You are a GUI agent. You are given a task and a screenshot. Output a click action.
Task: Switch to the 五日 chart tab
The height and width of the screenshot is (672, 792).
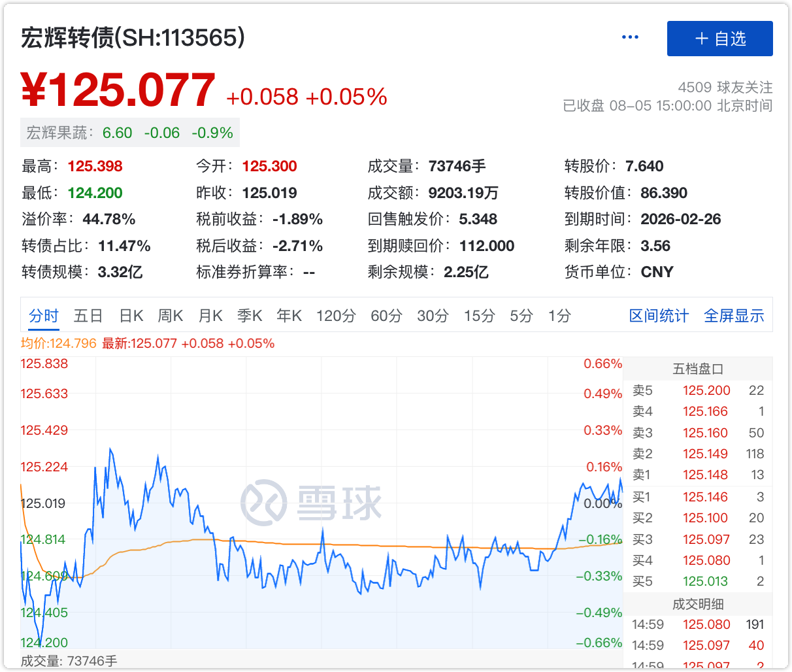click(x=88, y=316)
